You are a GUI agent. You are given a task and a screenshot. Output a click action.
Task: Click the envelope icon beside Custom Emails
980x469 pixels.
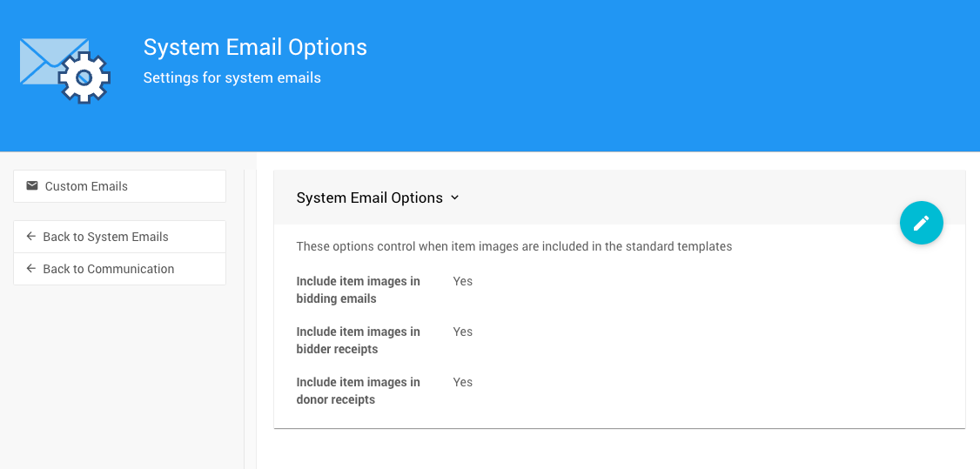tap(32, 186)
